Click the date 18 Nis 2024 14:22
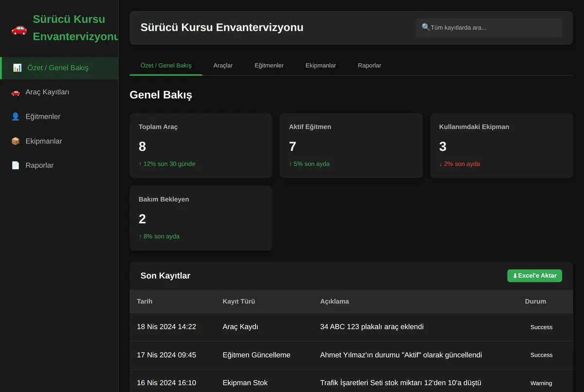 click(x=166, y=327)
